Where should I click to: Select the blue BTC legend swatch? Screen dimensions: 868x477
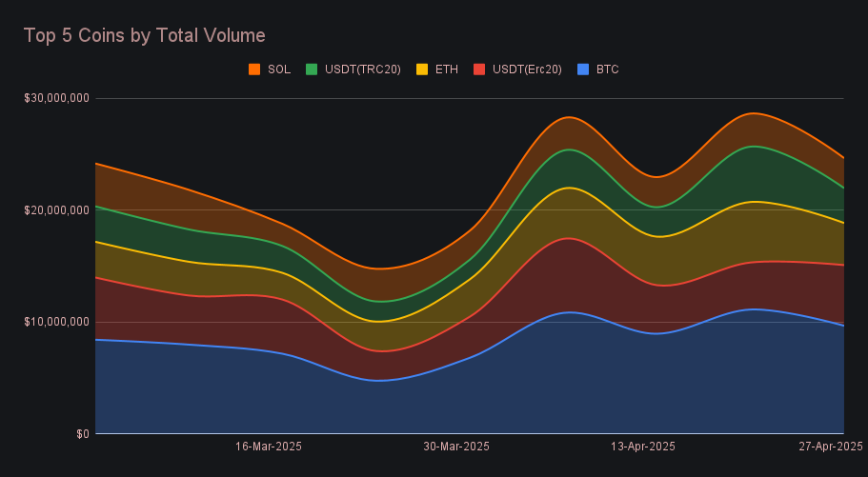pos(581,70)
